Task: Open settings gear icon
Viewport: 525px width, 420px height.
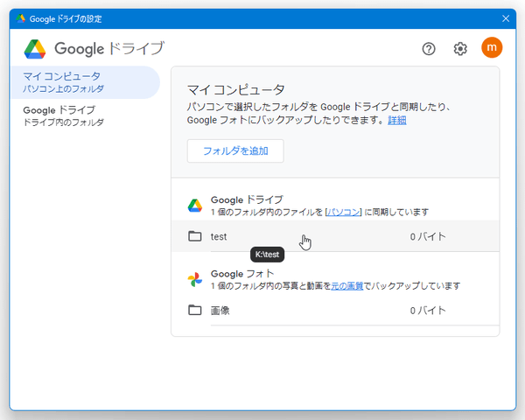Action: click(x=460, y=49)
